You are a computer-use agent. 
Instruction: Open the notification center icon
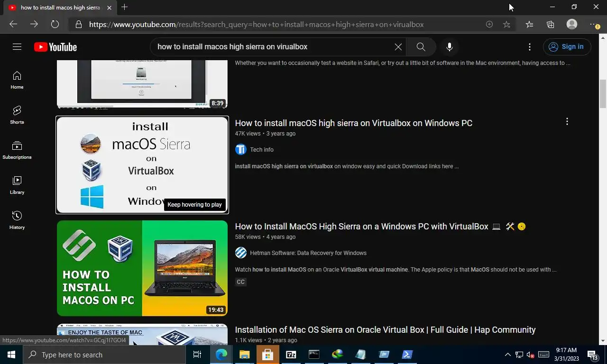(x=593, y=355)
